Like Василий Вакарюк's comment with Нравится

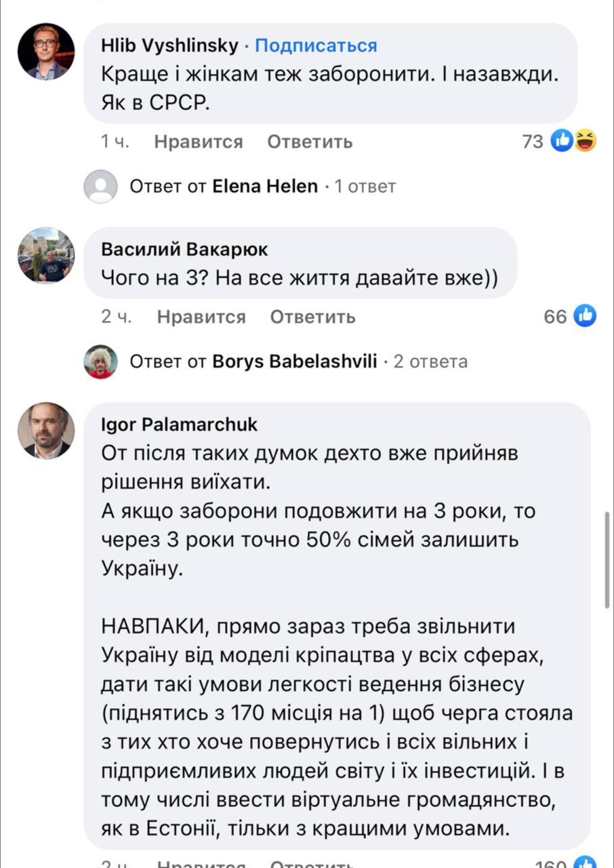pyautogui.click(x=201, y=317)
